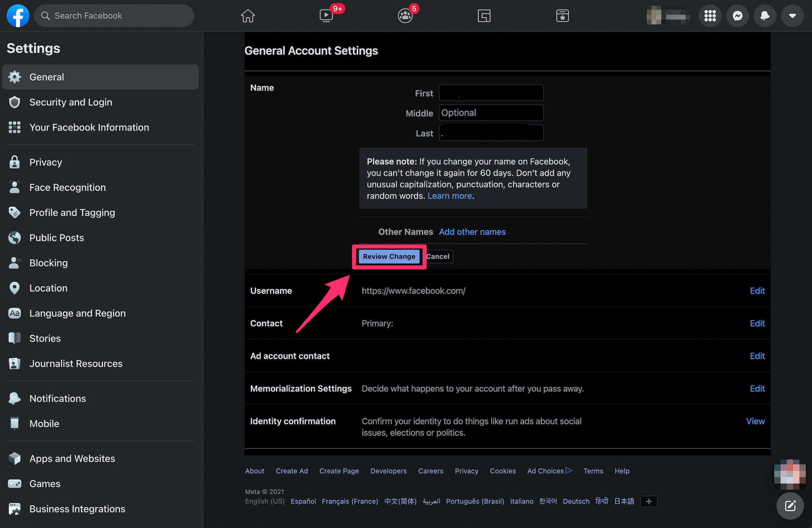
Task: Follow the Learn more link
Action: click(x=450, y=196)
